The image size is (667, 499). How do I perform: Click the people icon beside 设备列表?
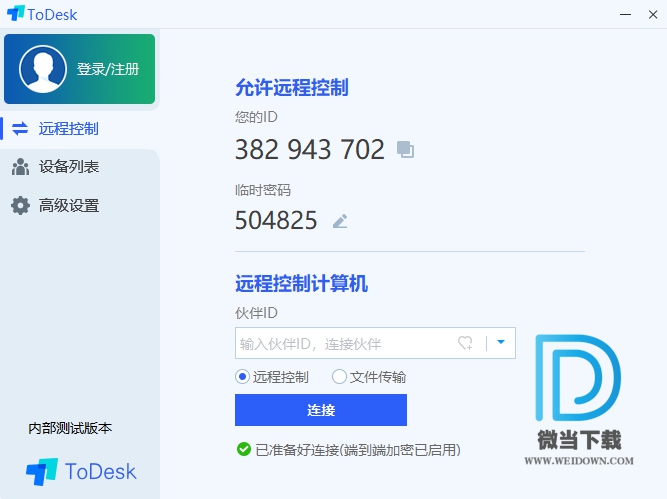click(x=20, y=167)
